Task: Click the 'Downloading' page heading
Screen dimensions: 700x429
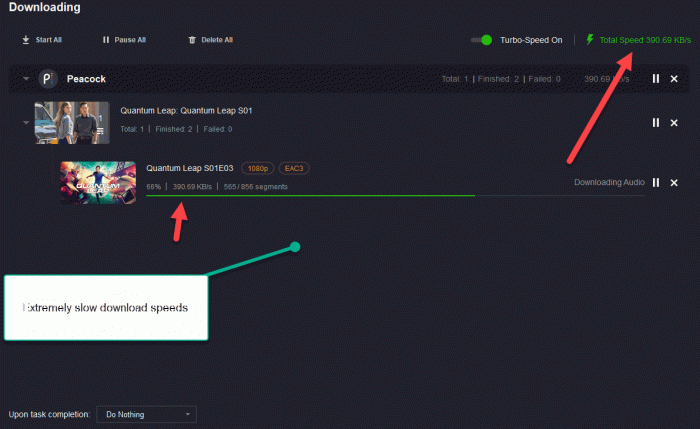Action: (45, 7)
